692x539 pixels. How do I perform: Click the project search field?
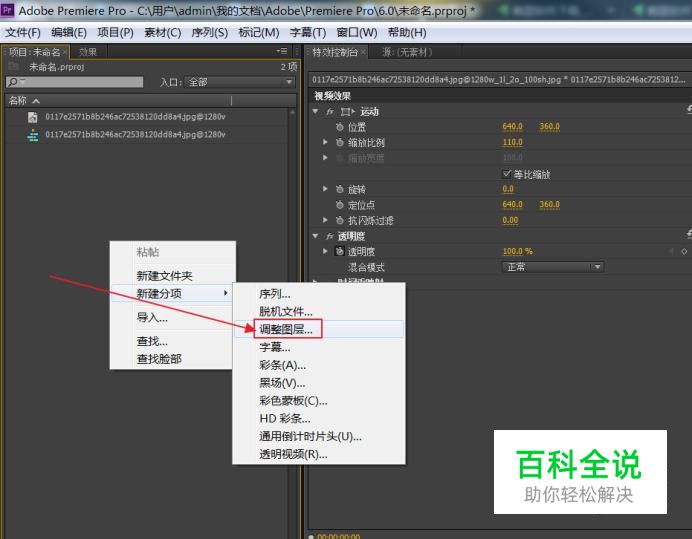tap(74, 82)
